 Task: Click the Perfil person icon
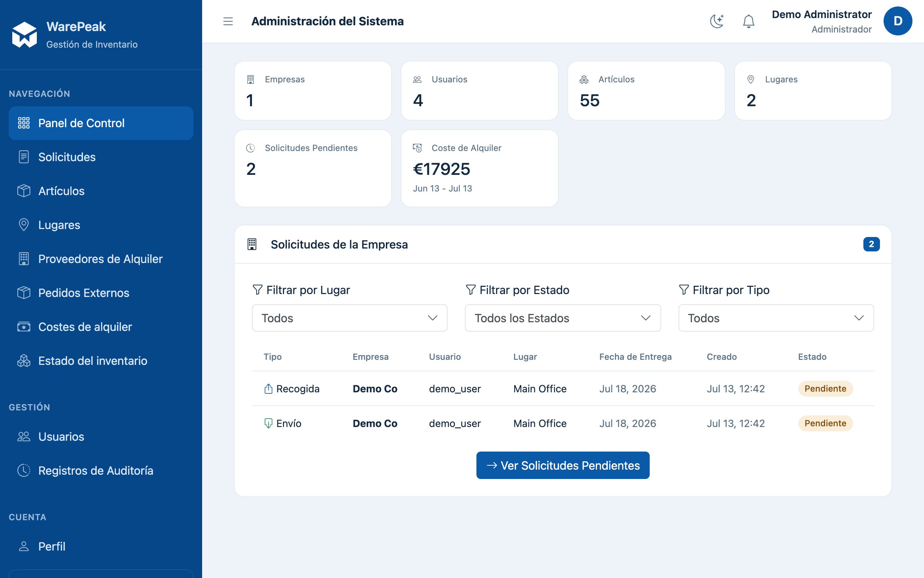pyautogui.click(x=24, y=546)
